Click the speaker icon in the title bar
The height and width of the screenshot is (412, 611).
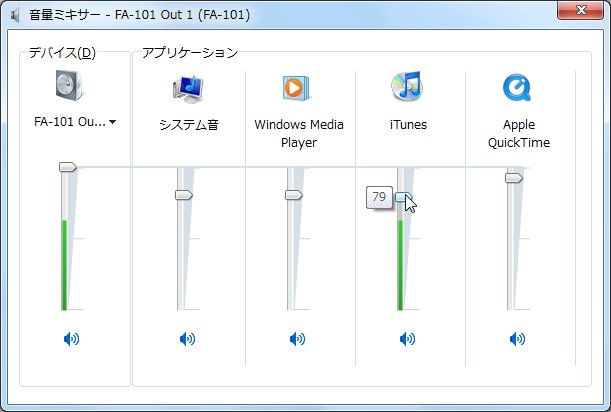(15, 16)
